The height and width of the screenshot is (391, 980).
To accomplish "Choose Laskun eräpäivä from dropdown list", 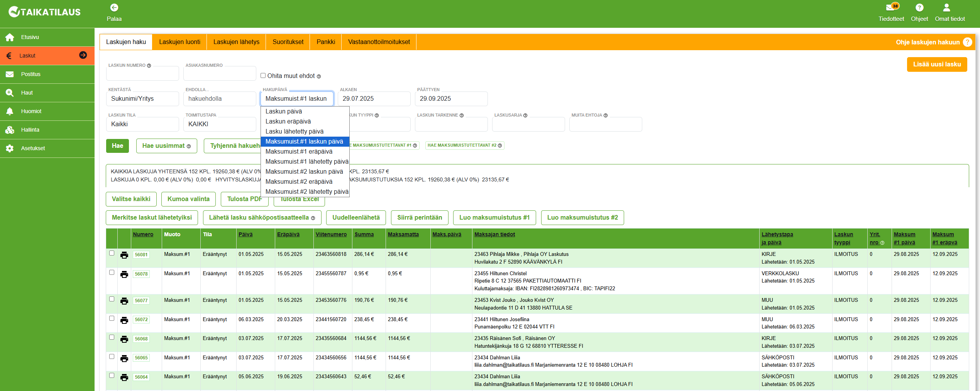I will click(x=288, y=122).
